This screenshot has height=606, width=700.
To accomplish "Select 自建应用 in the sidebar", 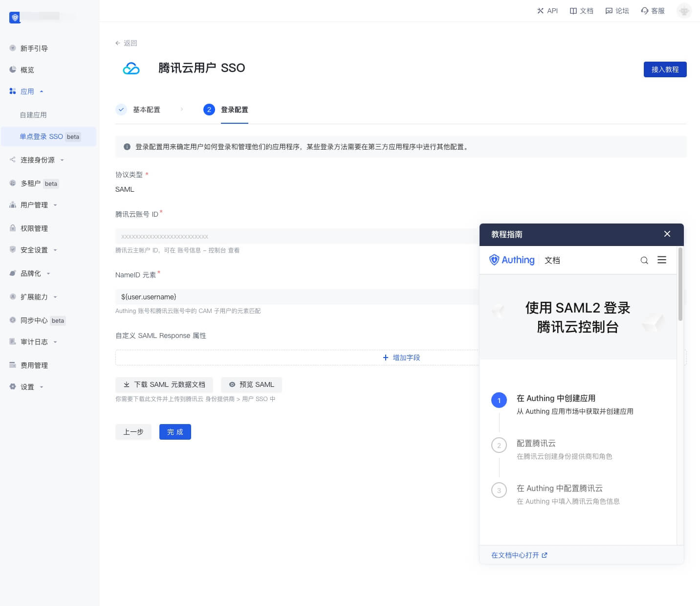I will pos(33,115).
